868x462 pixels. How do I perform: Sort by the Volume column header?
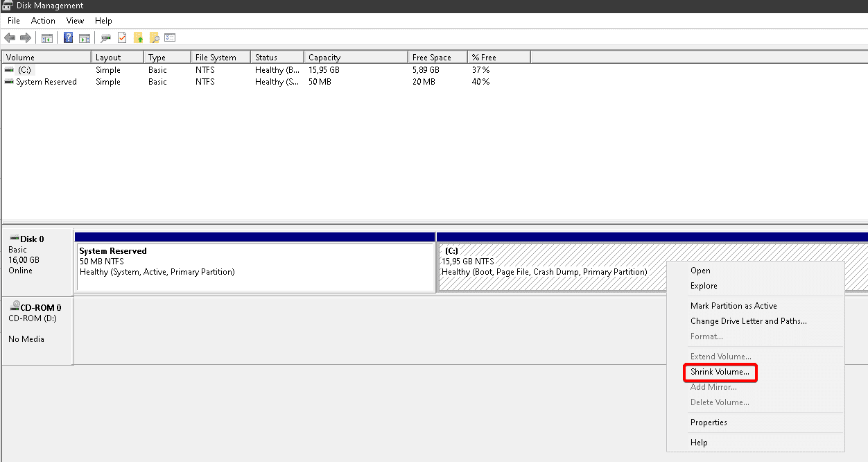[46, 58]
